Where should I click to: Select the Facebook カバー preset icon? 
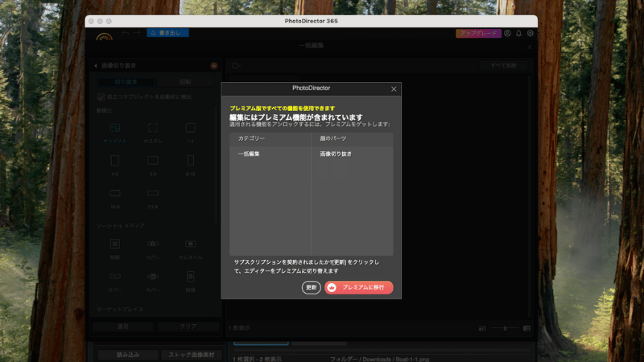153,244
